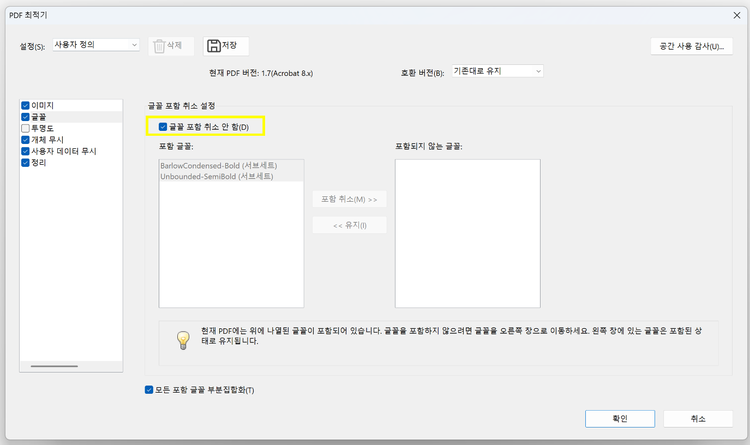This screenshot has height=445, width=750.
Task: Toggle the 이미지 panel checkbox
Action: pos(25,105)
